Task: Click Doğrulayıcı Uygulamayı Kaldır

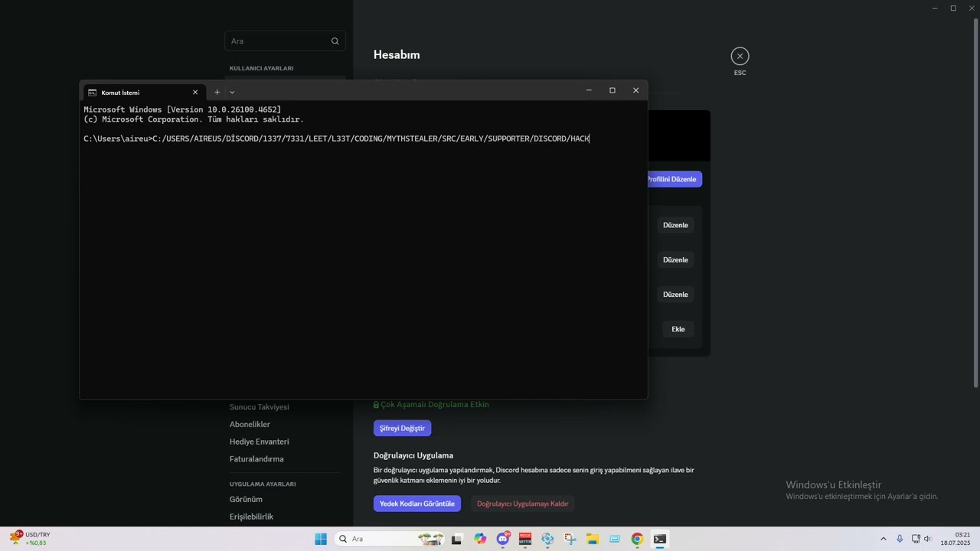Action: (x=523, y=504)
